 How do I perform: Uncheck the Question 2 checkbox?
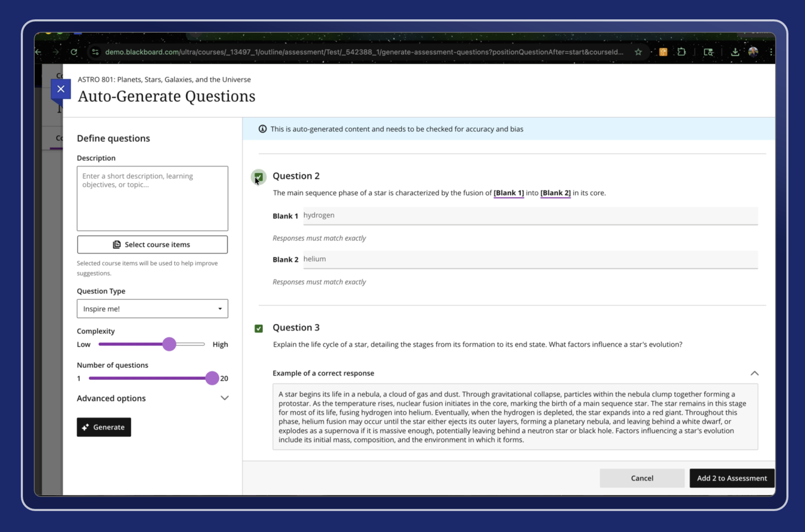[258, 177]
